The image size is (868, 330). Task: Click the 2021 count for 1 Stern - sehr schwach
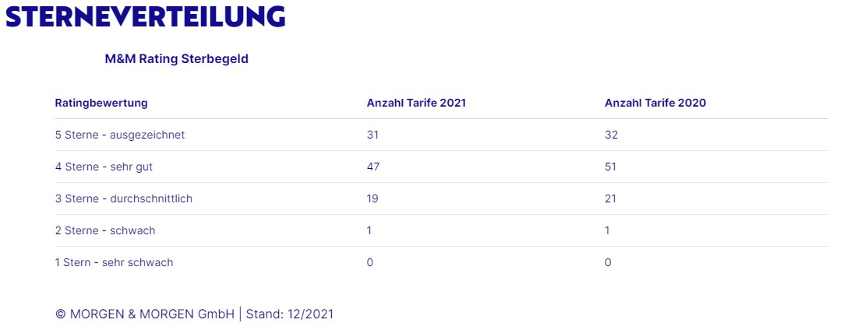click(x=370, y=262)
